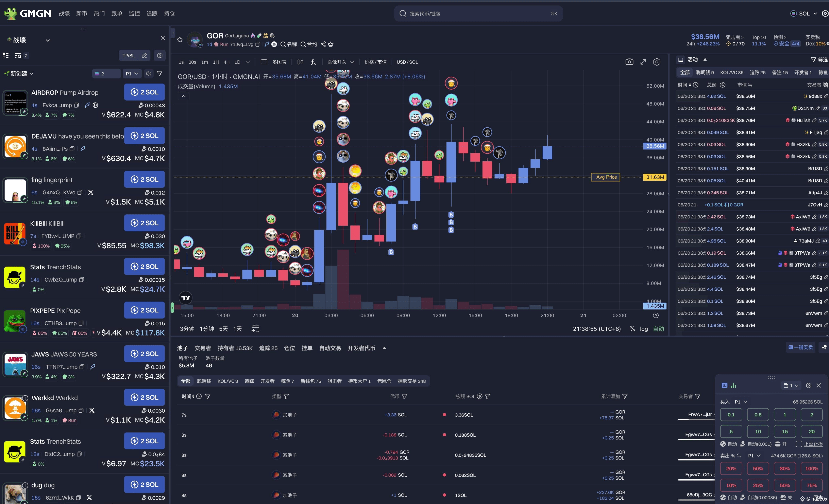Open 卖出 P1 preset dropdown

click(754, 456)
